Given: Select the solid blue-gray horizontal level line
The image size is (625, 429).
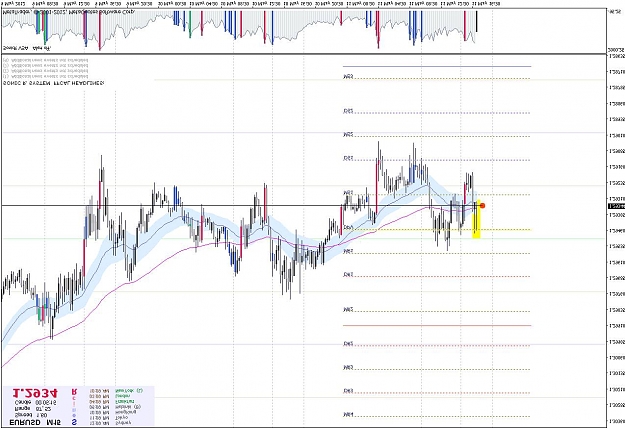Looking at the screenshot, I should 437,66.
